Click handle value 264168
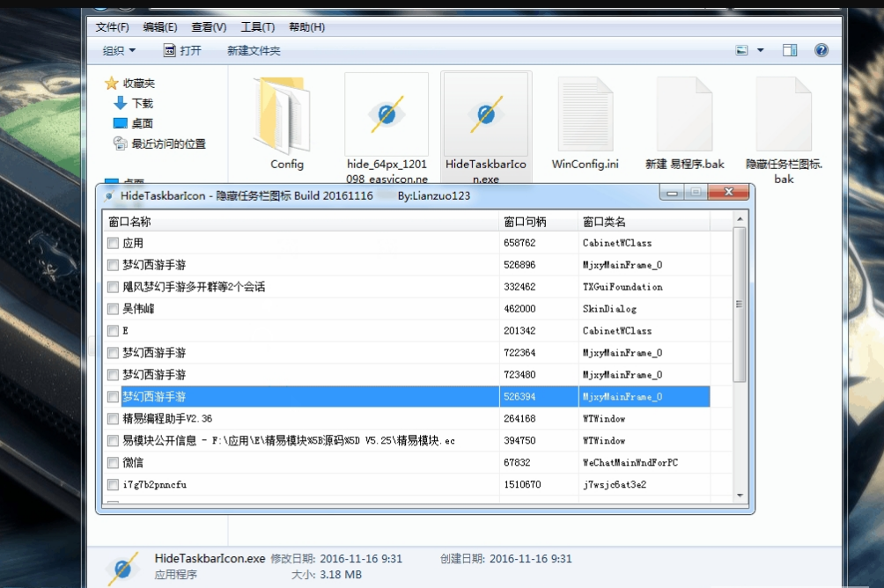 click(x=519, y=419)
